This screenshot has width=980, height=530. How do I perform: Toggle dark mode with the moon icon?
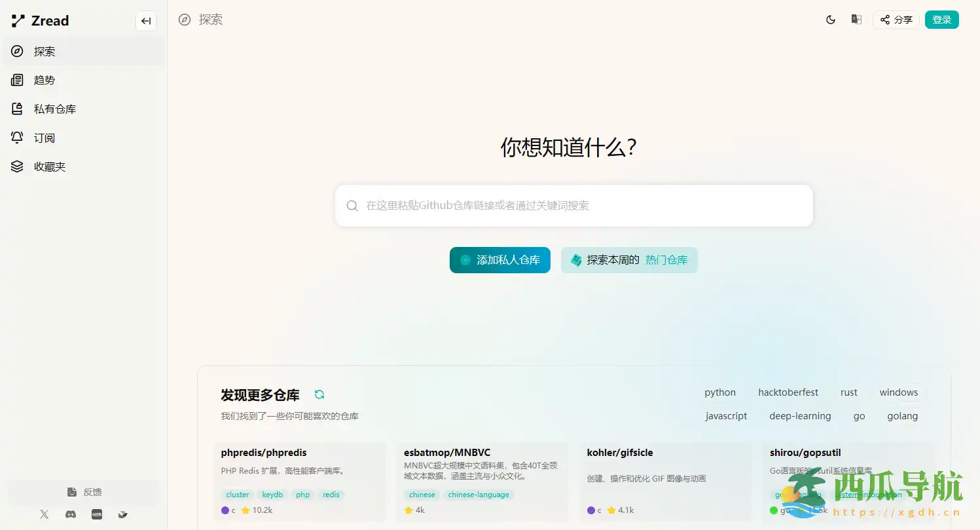(x=831, y=20)
